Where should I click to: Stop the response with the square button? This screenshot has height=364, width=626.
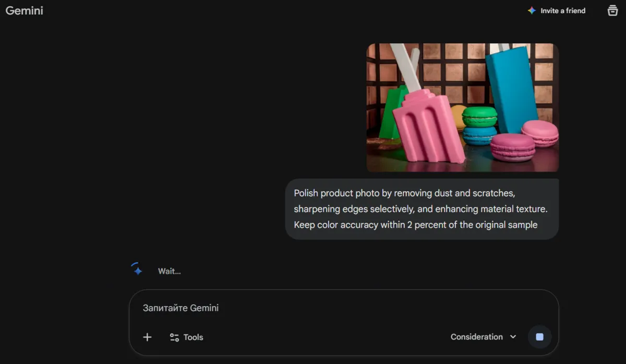(x=539, y=337)
